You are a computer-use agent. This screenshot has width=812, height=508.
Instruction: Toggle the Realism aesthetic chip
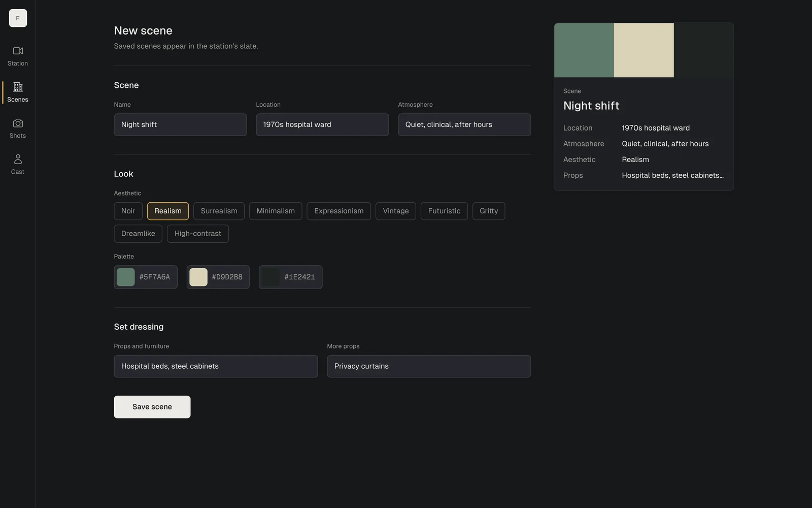tap(168, 211)
